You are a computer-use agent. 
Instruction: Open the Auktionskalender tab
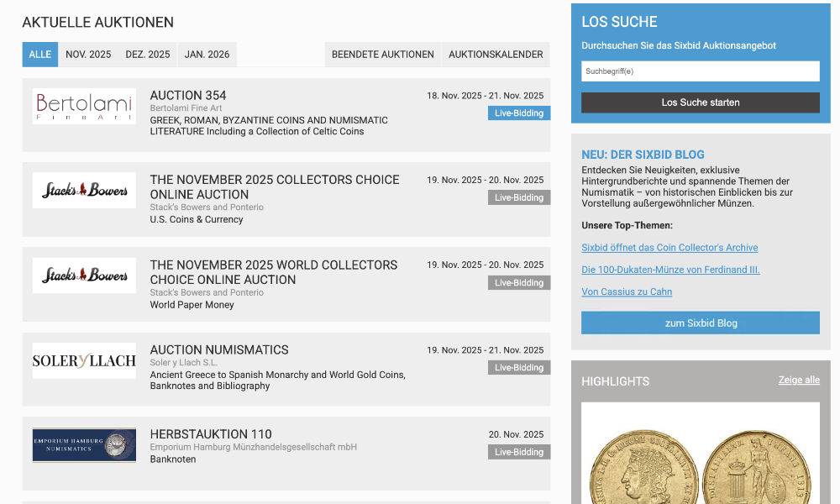pyautogui.click(x=496, y=55)
